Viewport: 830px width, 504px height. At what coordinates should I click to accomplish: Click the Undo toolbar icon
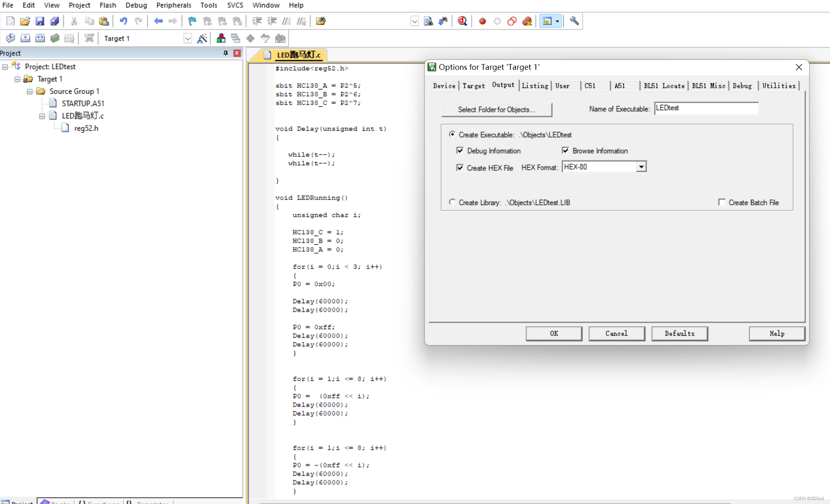tap(123, 21)
